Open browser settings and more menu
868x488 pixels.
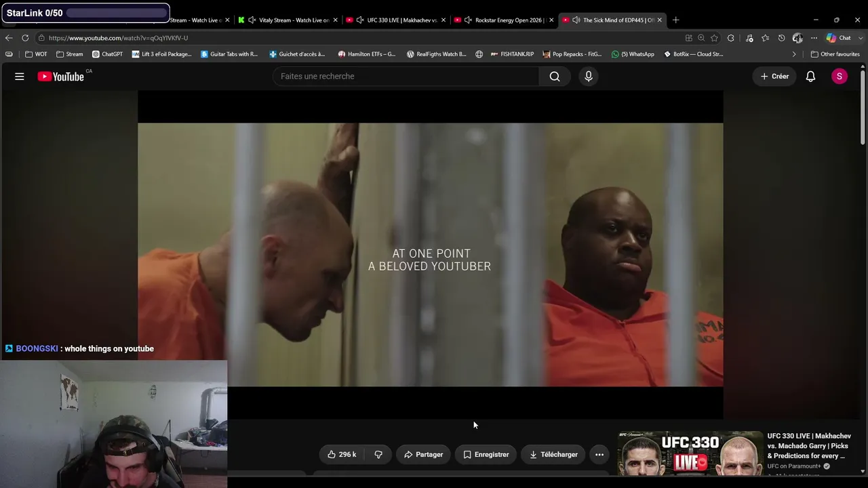click(x=814, y=38)
